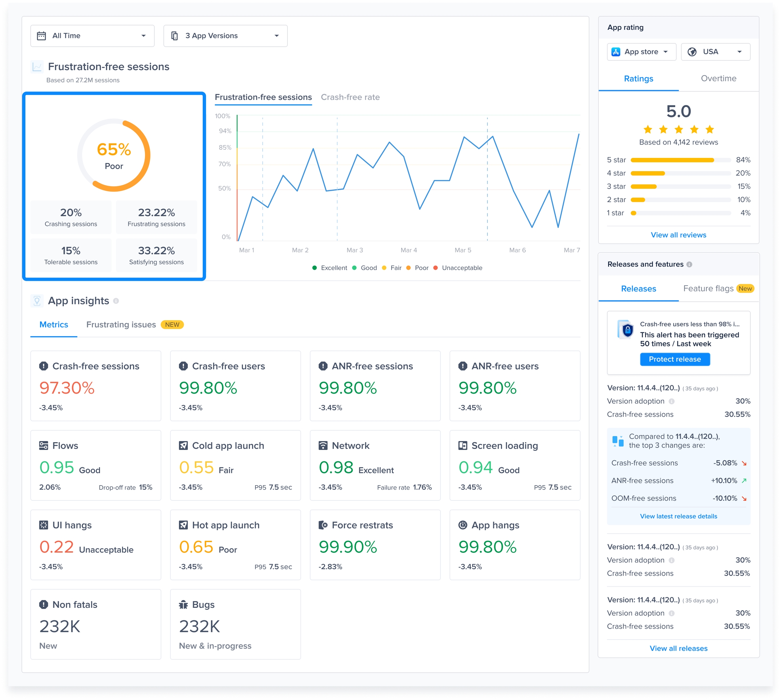Click the Network card icon
This screenshot has width=781, height=700.
[x=323, y=446]
